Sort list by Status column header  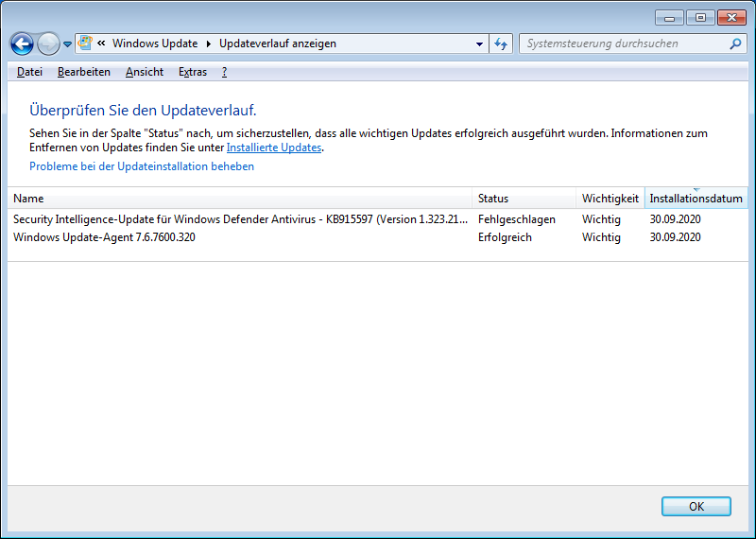pos(524,199)
